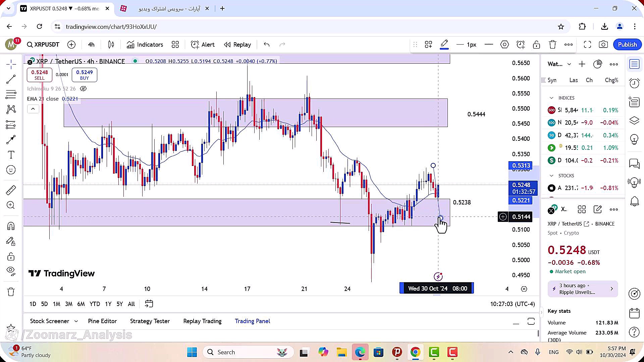Set the YTD time range
Viewport: 644px width, 362px height.
(x=95, y=304)
